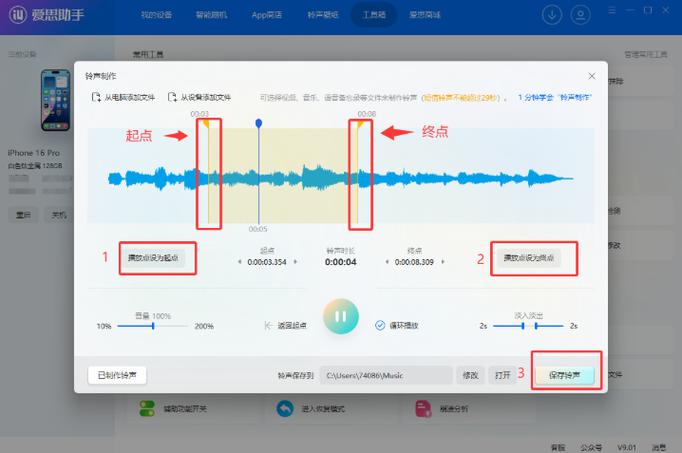Image resolution: width=682 pixels, height=453 pixels.
Task: Open 崩溃分析 tool in main window
Action: point(441,409)
